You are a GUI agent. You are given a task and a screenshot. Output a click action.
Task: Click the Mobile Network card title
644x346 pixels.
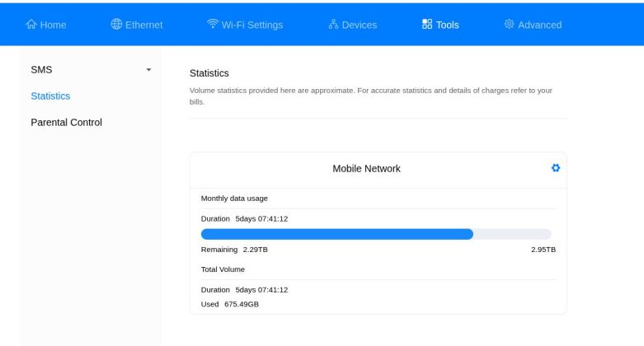click(x=366, y=169)
